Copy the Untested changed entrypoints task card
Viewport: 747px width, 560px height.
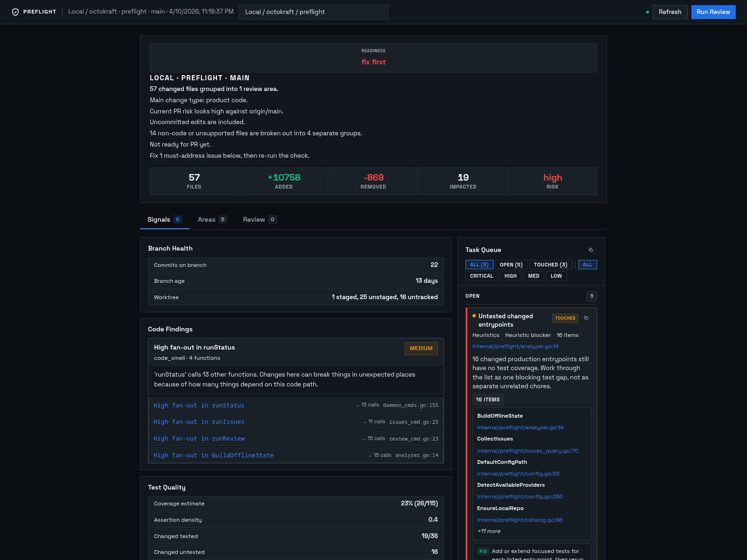click(585, 318)
